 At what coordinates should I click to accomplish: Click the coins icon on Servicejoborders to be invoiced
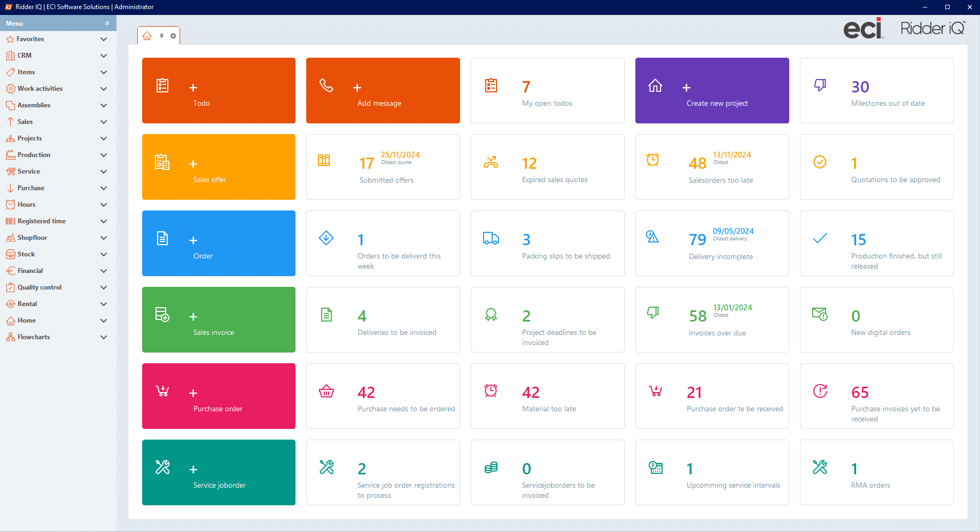coord(491,467)
